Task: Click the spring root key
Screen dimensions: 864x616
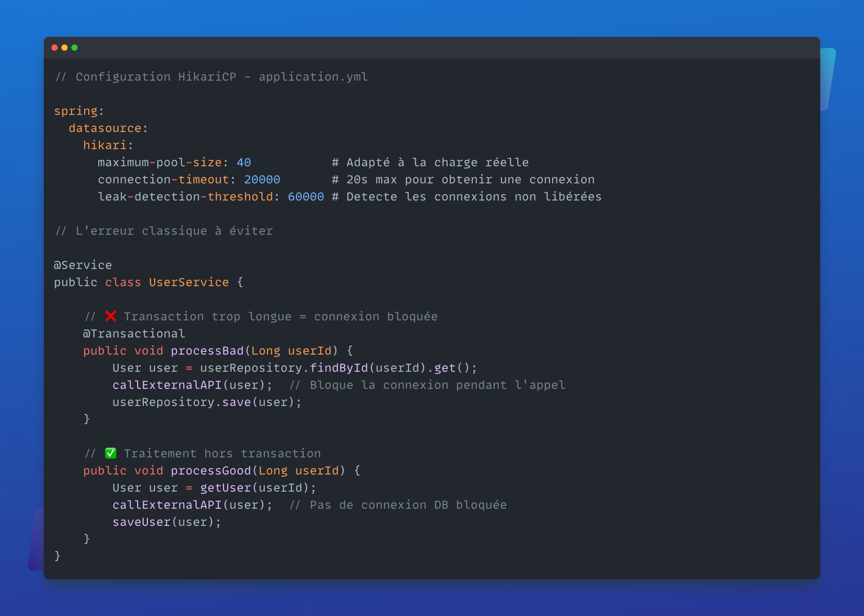Action: [76, 111]
